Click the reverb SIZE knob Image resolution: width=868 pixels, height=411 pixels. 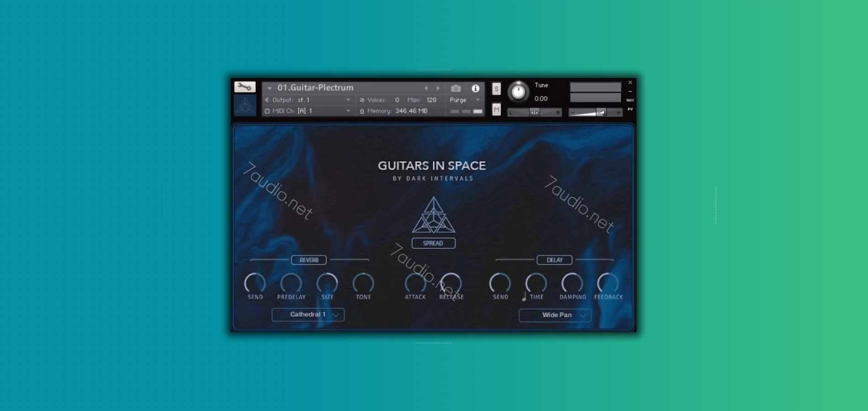tap(327, 283)
